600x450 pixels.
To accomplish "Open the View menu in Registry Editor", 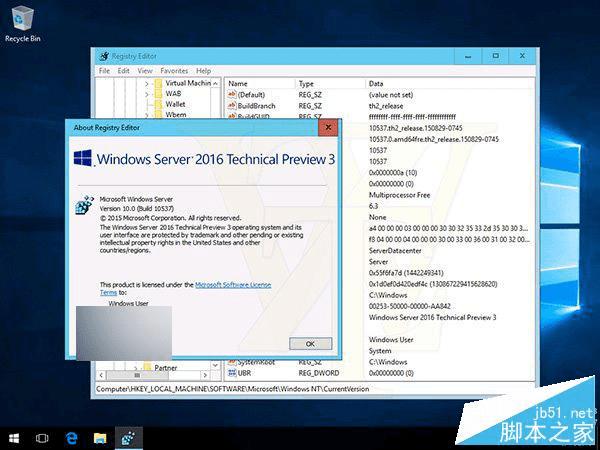I will pos(145,71).
